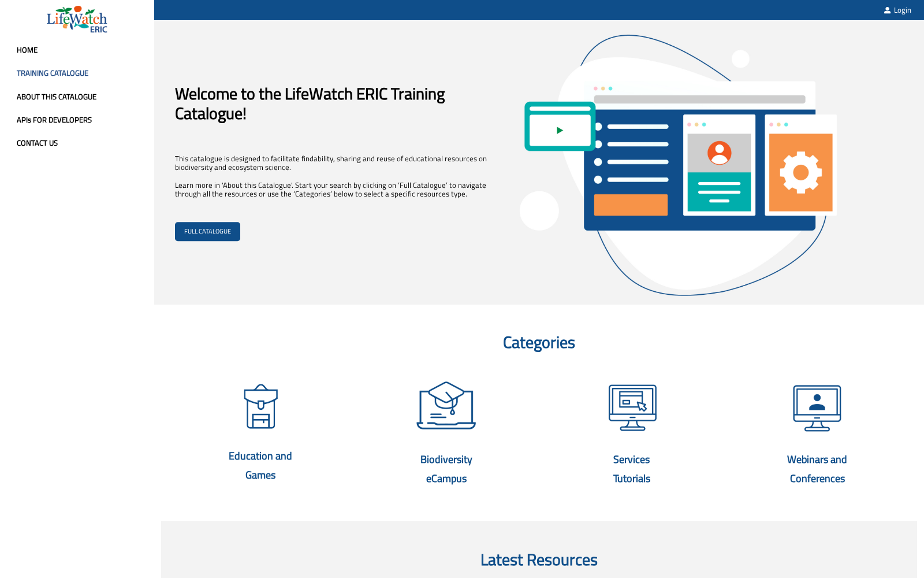Open ABOUT THIS CATALOGUE page

tap(57, 97)
